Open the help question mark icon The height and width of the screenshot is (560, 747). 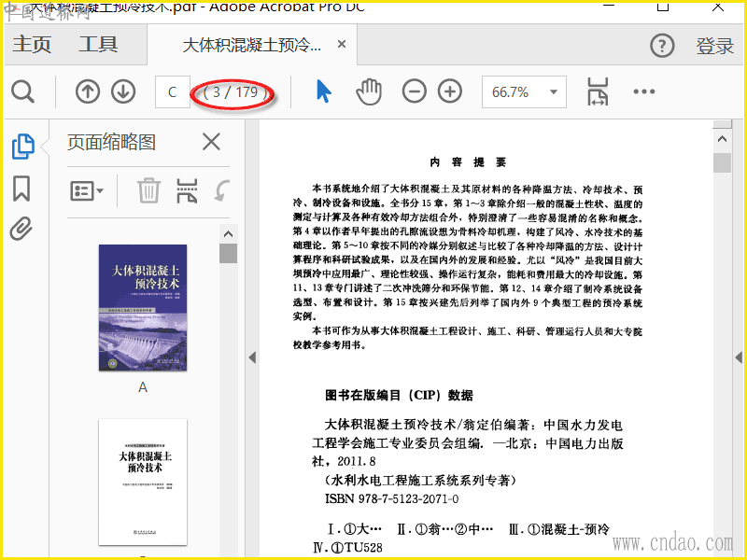pyautogui.click(x=662, y=46)
